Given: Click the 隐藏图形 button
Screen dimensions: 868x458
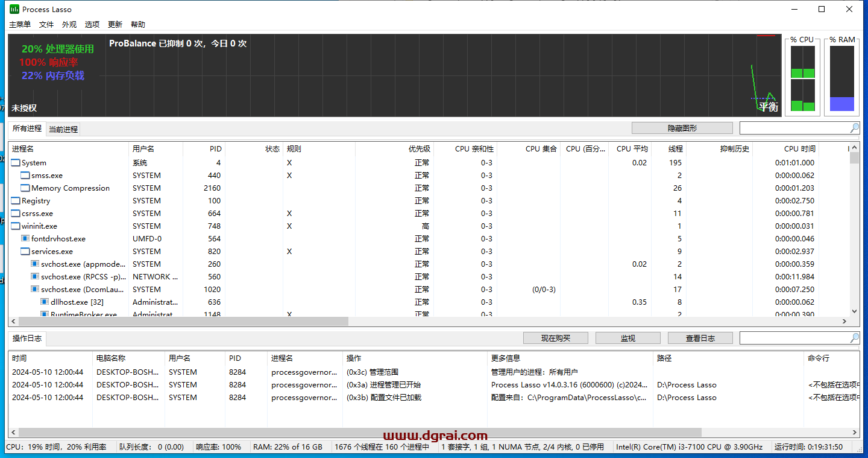Looking at the screenshot, I should pyautogui.click(x=682, y=128).
